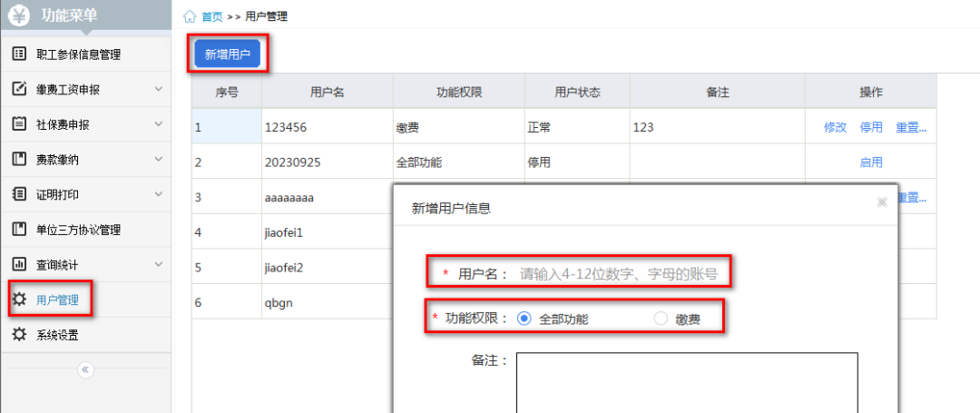Image resolution: width=980 pixels, height=413 pixels.
Task: Click 功能菜单 sidebar title
Action: pos(69,15)
